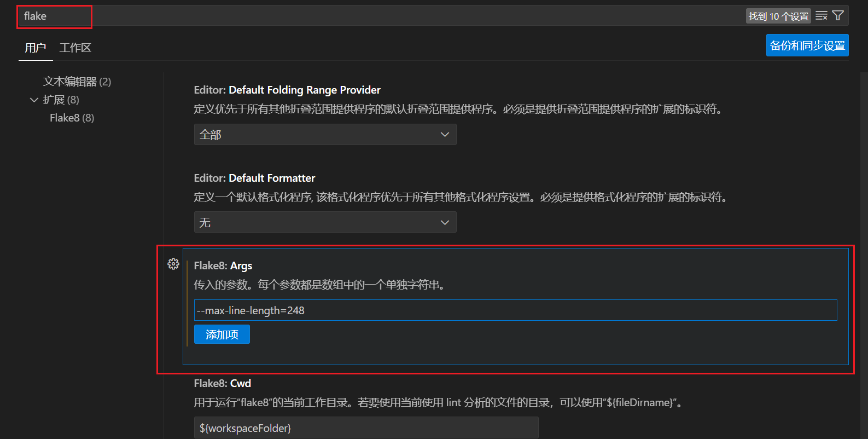Click the 传入的参数 description text

(x=320, y=285)
